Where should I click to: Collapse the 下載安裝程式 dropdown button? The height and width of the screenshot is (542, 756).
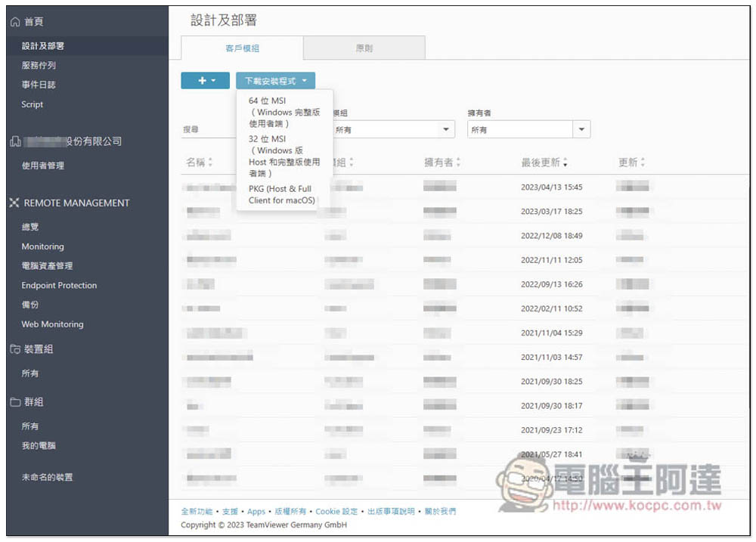click(275, 81)
